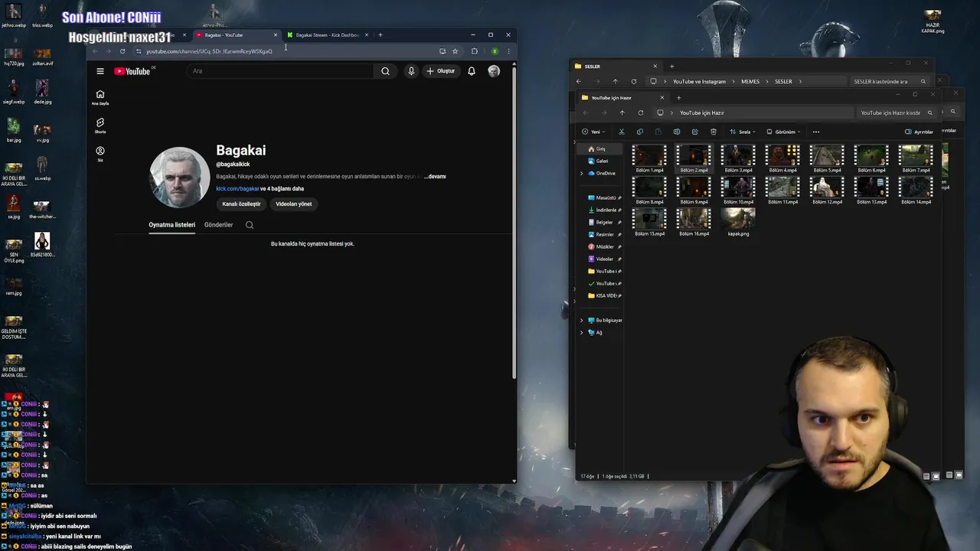
Task: Click YouTube ve Instagram in breadcrumb
Action: point(699,81)
